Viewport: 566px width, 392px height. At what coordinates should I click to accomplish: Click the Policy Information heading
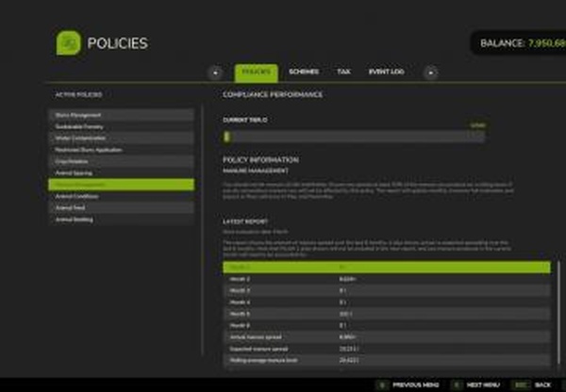click(x=260, y=160)
